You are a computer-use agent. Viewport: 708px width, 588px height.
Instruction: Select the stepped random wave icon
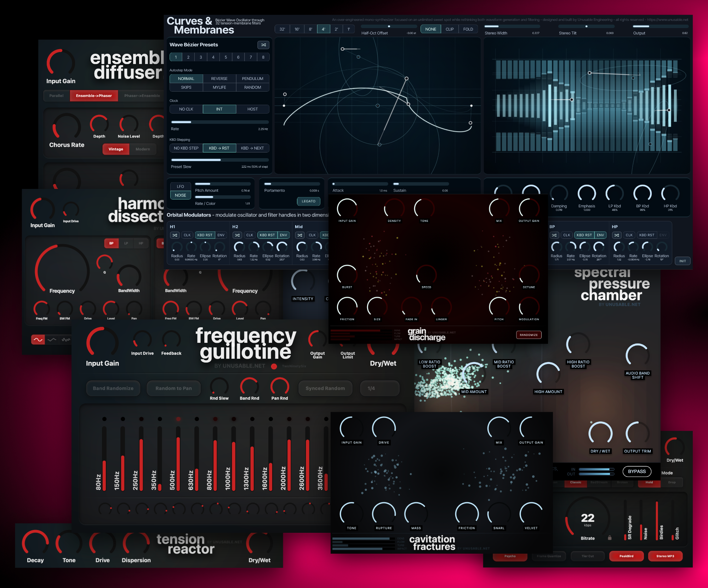pos(65,340)
